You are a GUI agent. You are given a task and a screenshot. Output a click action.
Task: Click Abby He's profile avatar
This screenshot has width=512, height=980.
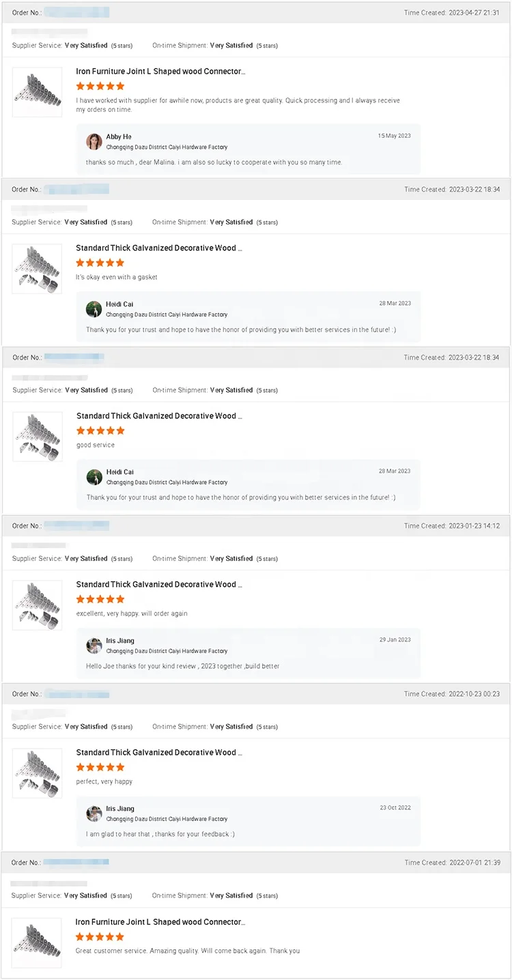pos(94,141)
